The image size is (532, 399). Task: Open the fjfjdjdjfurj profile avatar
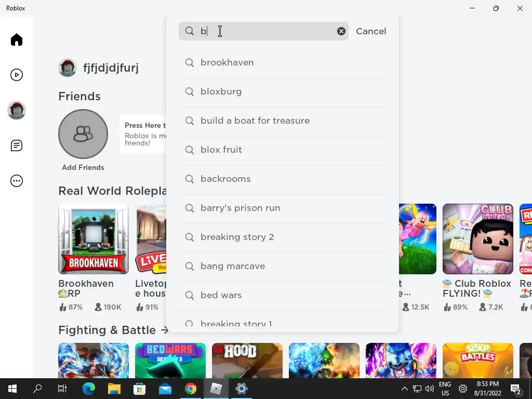67,68
